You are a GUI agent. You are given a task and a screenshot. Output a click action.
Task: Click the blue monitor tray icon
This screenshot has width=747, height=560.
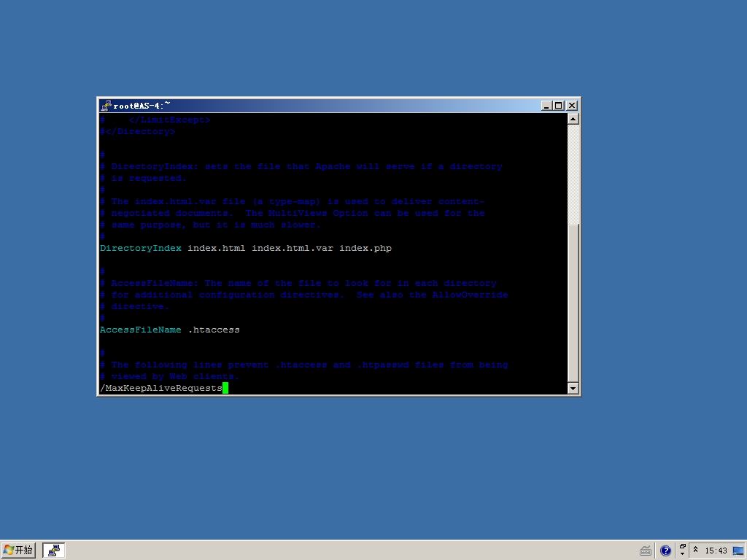(738, 551)
